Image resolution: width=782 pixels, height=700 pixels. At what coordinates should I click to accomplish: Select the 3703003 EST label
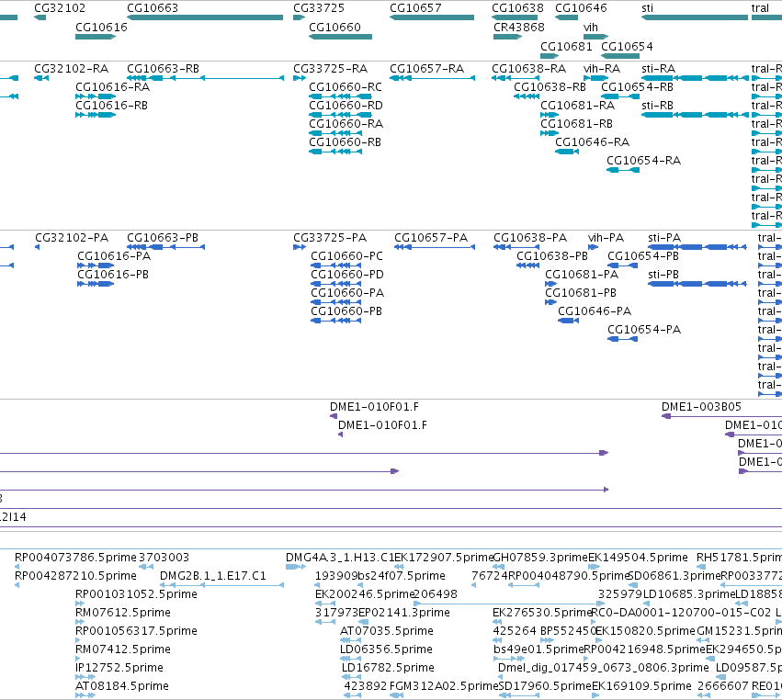(x=164, y=557)
